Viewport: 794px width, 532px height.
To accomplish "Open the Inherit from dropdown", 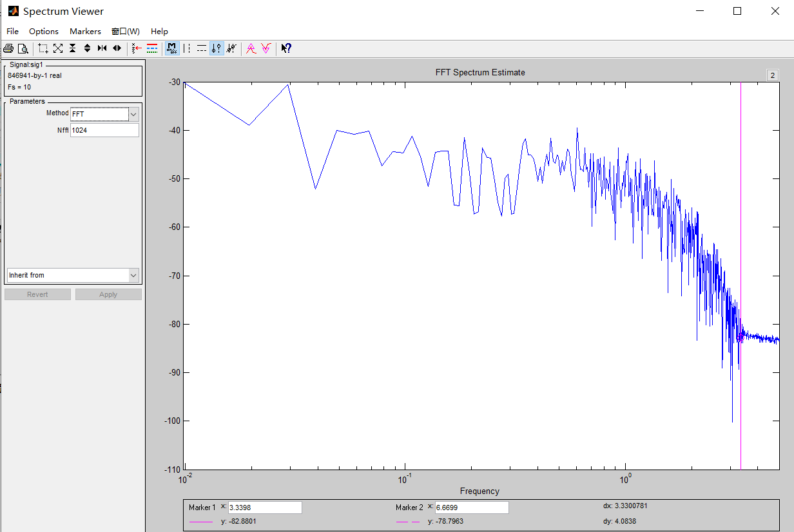I will (73, 275).
